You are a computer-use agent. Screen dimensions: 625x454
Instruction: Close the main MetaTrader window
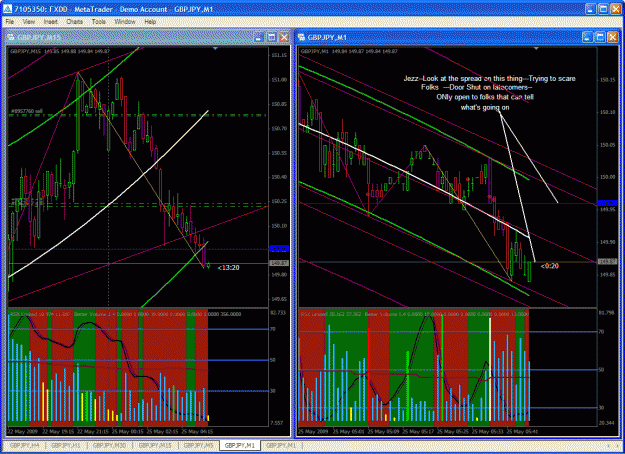pyautogui.click(x=616, y=9)
